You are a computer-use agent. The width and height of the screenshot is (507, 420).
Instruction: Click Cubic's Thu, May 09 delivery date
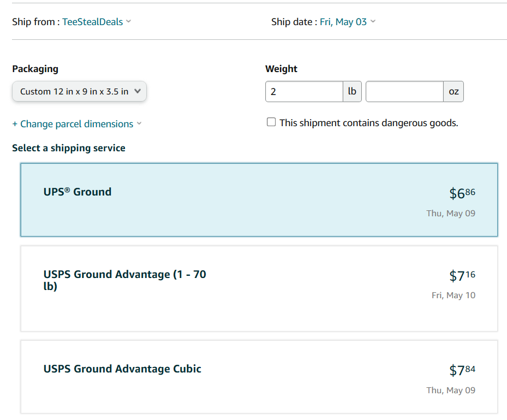[451, 390]
